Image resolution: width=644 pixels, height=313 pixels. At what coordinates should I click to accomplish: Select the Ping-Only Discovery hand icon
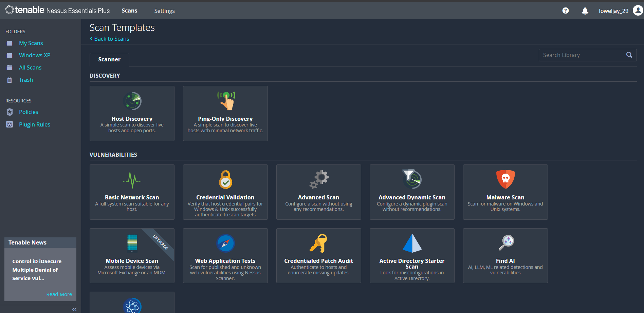point(226,101)
